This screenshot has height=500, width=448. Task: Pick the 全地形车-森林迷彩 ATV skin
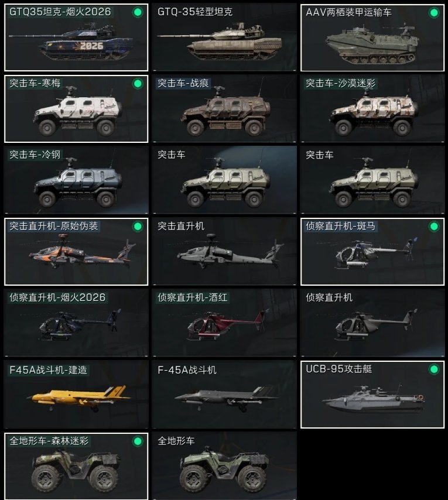76,466
